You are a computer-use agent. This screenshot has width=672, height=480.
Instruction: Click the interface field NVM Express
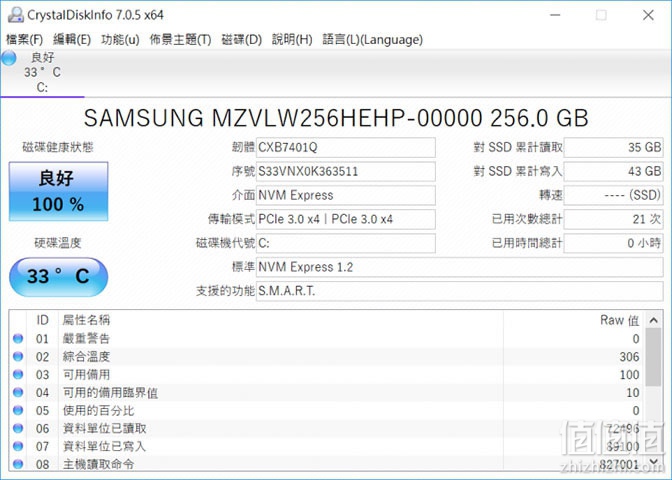coord(346,195)
